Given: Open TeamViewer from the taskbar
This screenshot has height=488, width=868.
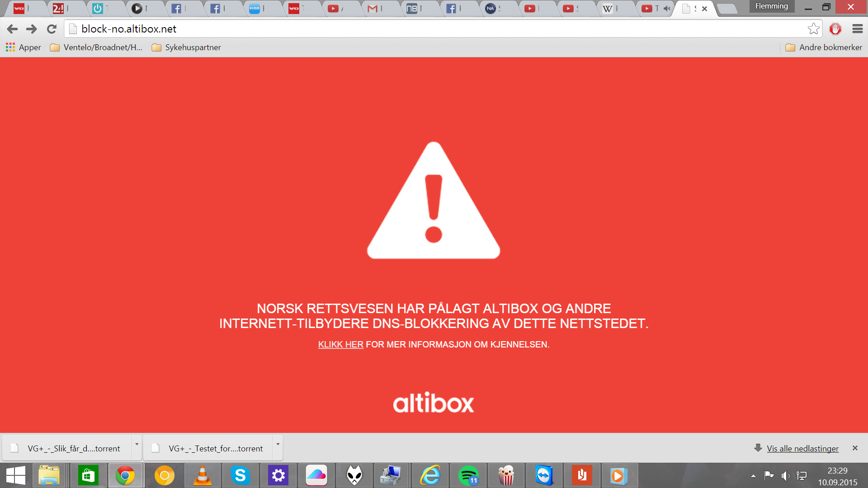Looking at the screenshot, I should tap(544, 476).
